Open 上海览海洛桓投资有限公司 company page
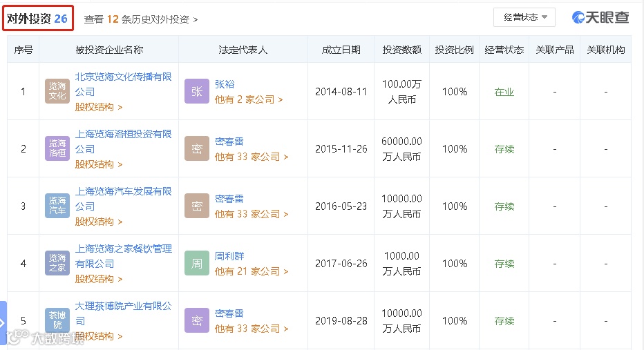This screenshot has height=350, width=644. point(123,141)
